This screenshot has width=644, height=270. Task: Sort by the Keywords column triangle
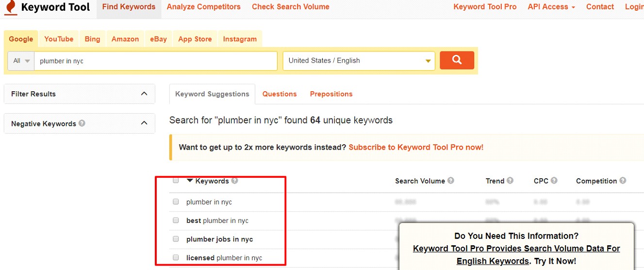[x=190, y=181]
